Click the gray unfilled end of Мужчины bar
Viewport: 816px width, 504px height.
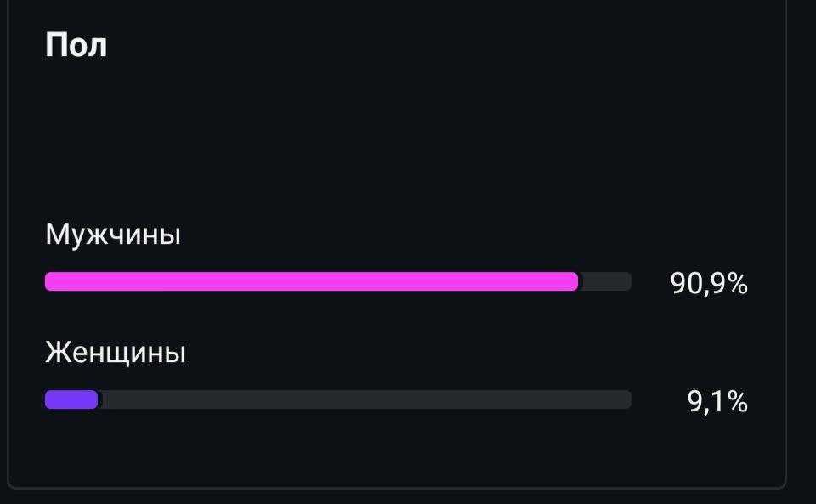605,281
